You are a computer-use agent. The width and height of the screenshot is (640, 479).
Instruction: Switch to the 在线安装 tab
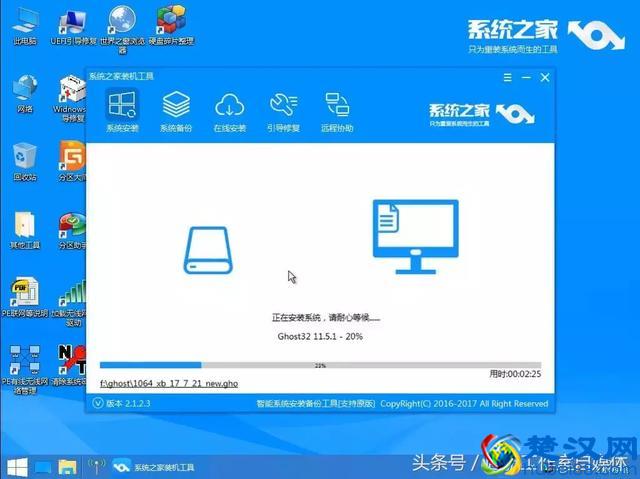[x=229, y=111]
